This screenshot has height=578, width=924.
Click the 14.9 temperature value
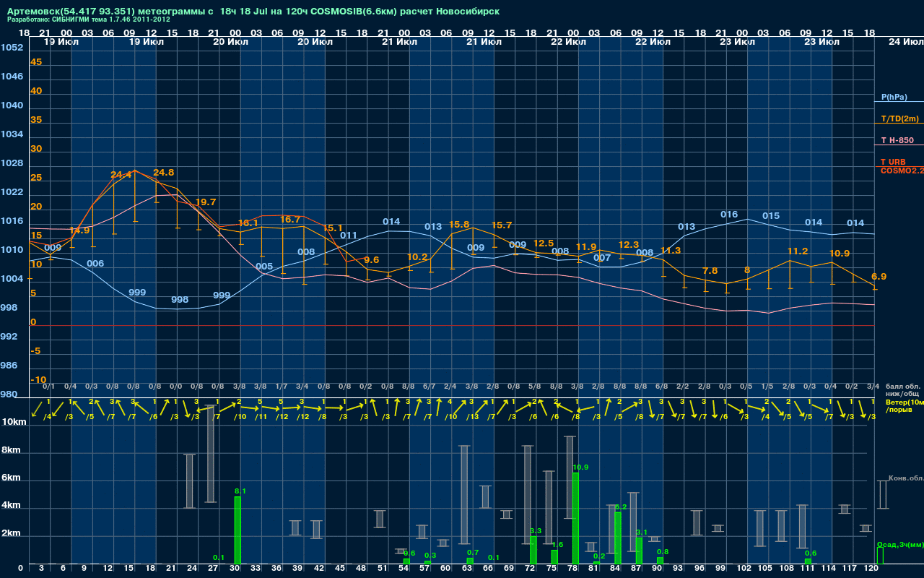pos(79,231)
